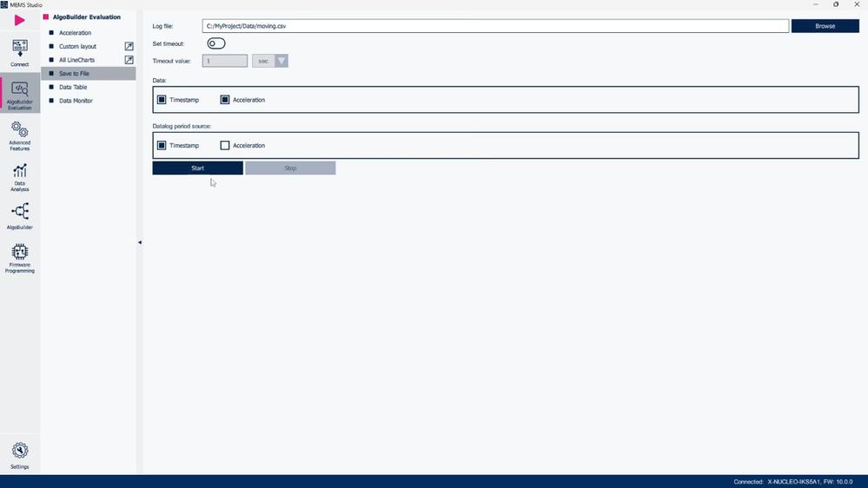Open the AlgoBuilder section
The width and height of the screenshot is (868, 488).
click(19, 216)
